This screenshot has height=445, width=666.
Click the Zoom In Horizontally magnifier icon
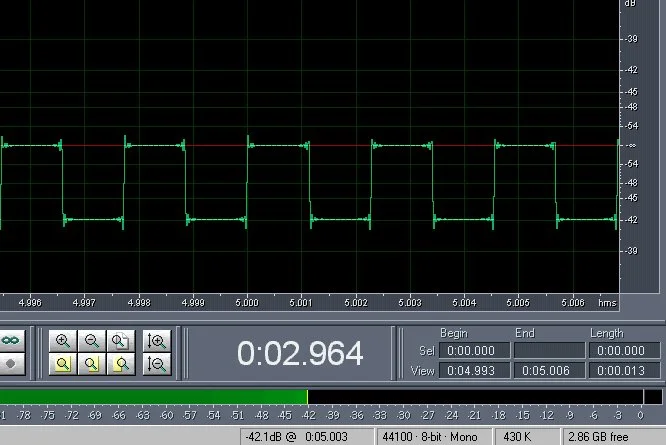coord(63,341)
